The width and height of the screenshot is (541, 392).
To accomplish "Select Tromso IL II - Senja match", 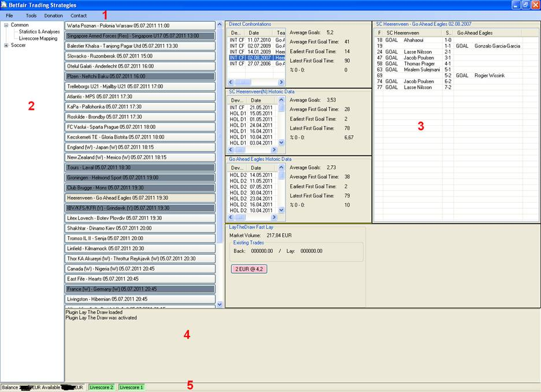I will click(140, 238).
